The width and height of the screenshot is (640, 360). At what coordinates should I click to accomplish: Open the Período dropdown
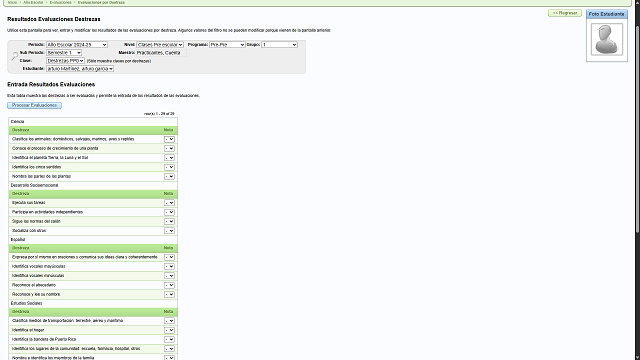tap(77, 44)
